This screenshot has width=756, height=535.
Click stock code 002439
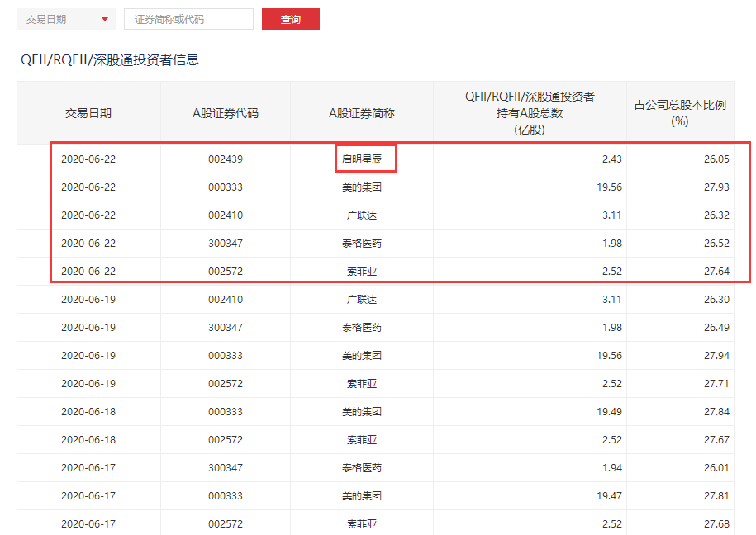pos(226,159)
